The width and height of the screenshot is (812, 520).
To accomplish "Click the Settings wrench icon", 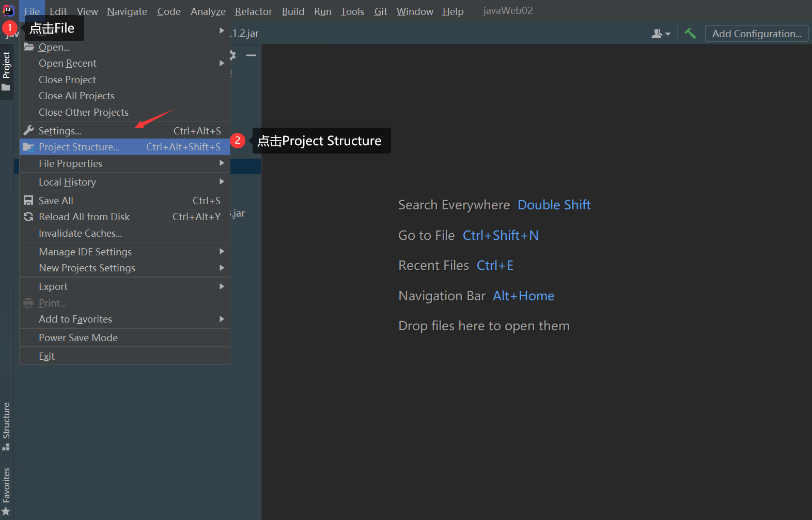I will pyautogui.click(x=29, y=130).
